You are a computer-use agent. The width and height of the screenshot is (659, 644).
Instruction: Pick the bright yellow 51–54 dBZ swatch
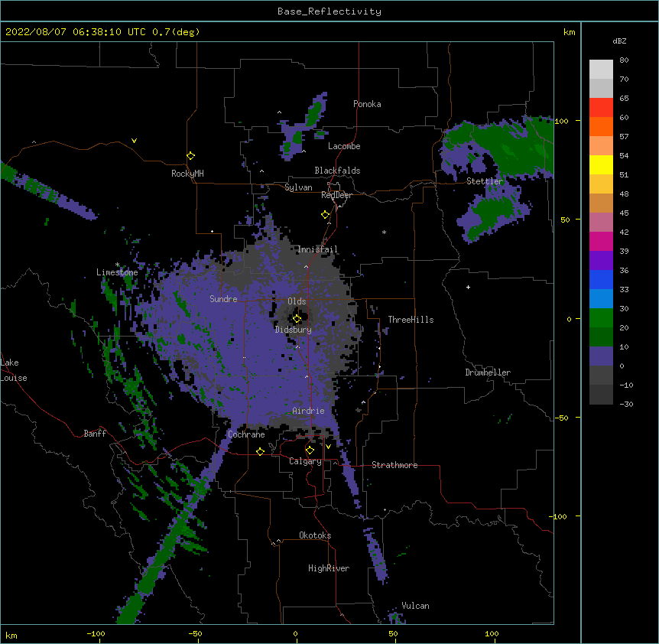601,164
